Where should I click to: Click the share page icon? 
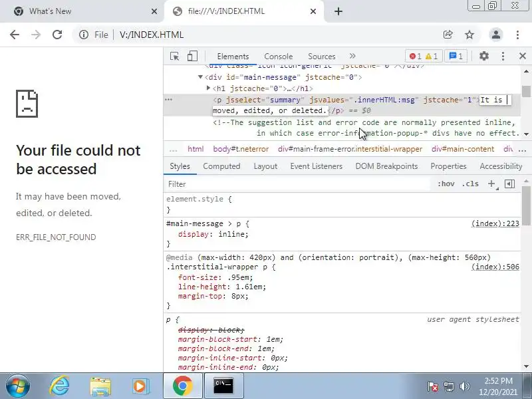pyautogui.click(x=448, y=35)
